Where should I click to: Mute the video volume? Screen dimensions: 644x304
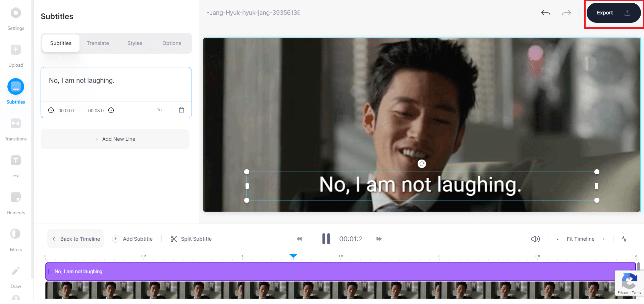click(535, 239)
